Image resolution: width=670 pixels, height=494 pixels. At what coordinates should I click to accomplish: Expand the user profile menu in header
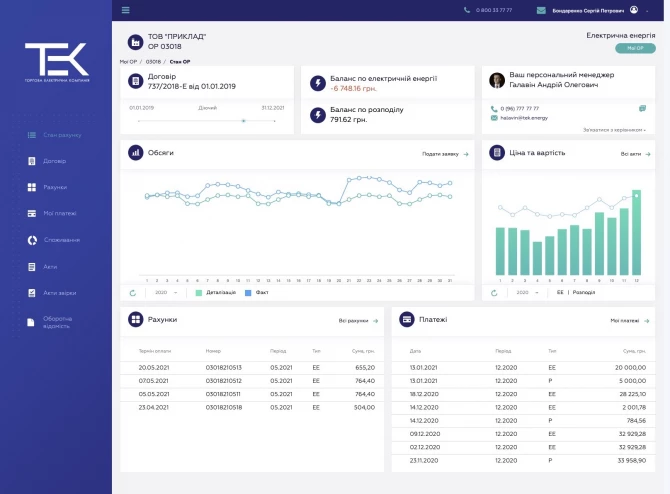pyautogui.click(x=634, y=10)
